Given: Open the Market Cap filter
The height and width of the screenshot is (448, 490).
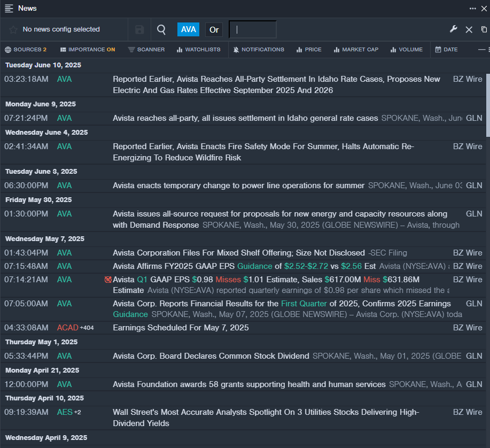Looking at the screenshot, I should (x=356, y=50).
